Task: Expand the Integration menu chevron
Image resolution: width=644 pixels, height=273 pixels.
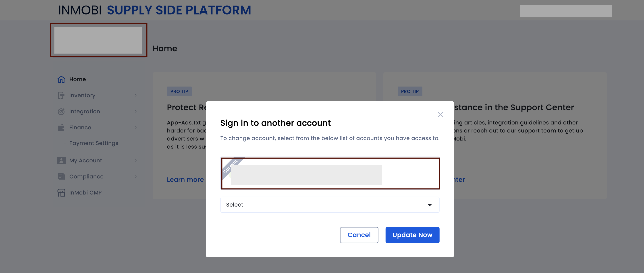Action: (x=135, y=111)
